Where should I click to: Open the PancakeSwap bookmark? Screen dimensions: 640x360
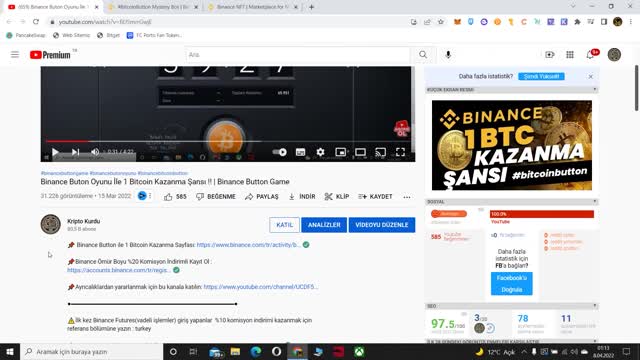pos(26,35)
